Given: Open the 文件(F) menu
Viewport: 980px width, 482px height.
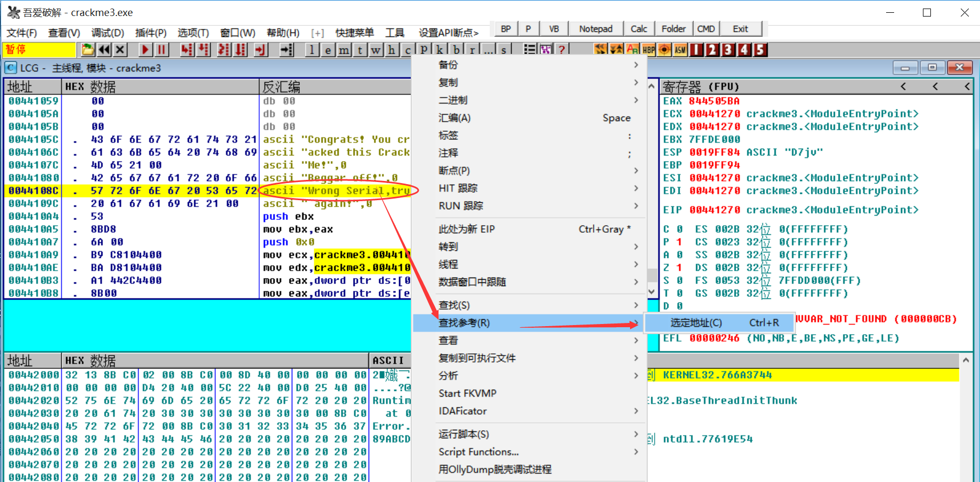Looking at the screenshot, I should (x=21, y=33).
